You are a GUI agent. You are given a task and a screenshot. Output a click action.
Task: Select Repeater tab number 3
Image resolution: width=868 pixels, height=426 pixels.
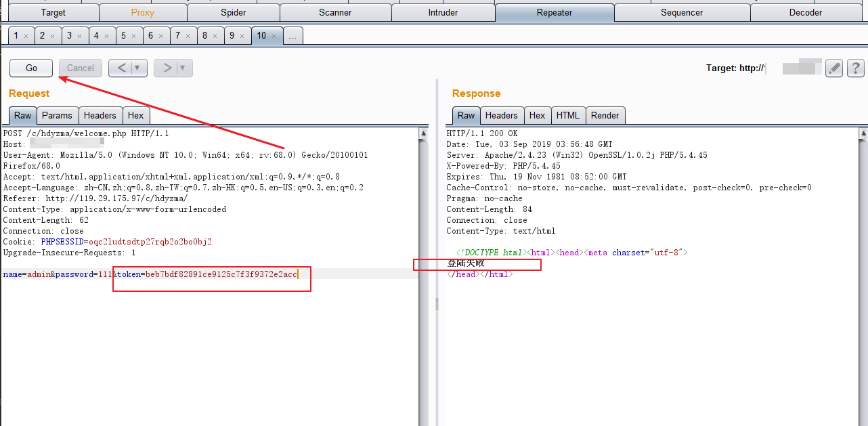click(70, 36)
